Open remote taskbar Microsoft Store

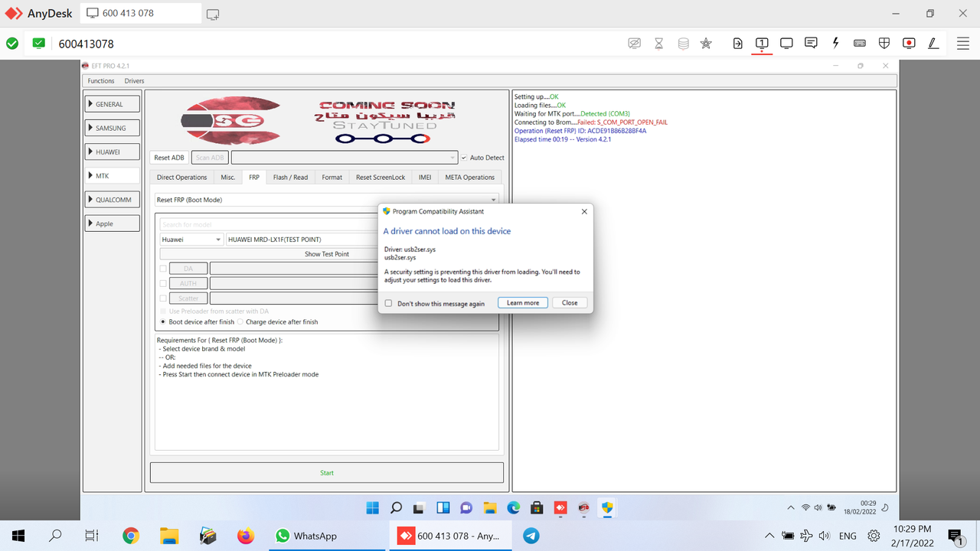537,507
